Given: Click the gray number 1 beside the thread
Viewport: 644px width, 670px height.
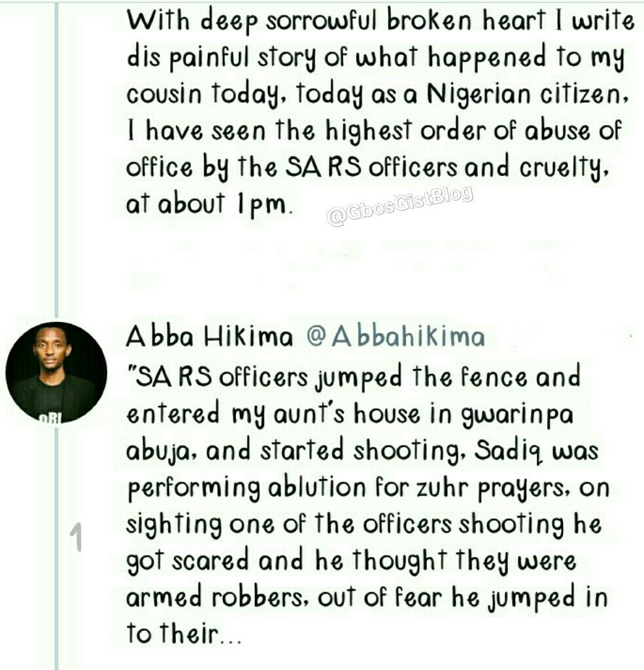Looking at the screenshot, I should 77,538.
